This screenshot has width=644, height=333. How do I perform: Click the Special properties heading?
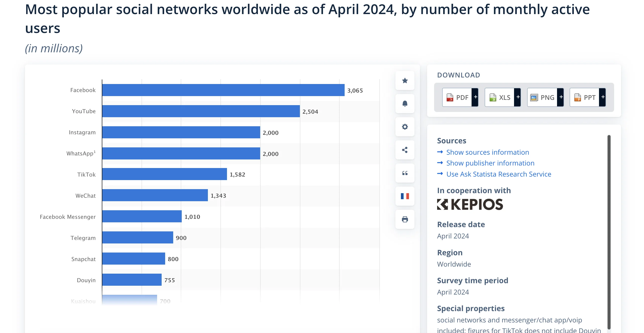(471, 308)
